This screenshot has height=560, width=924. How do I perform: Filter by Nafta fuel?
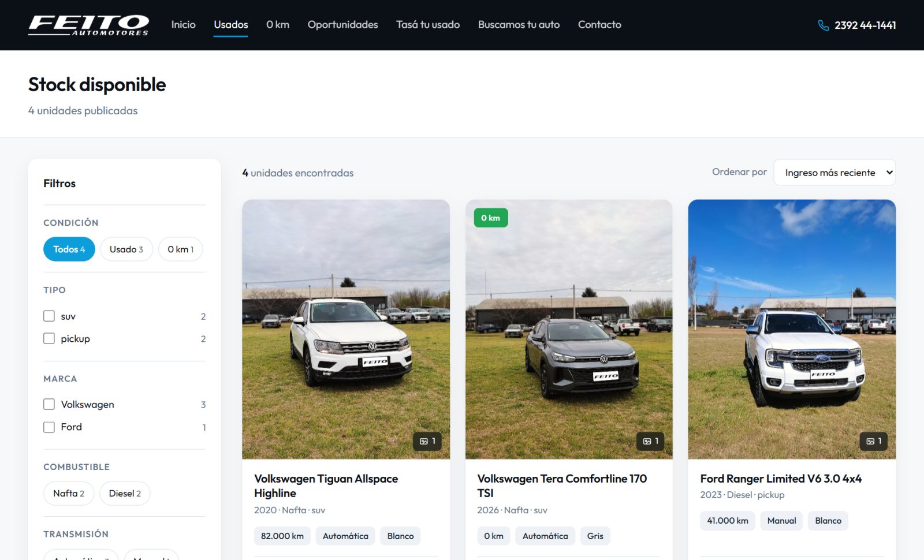[x=69, y=494]
